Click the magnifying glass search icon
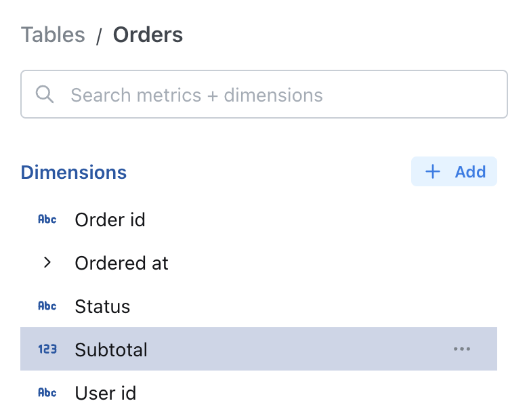527x420 pixels. (45, 95)
